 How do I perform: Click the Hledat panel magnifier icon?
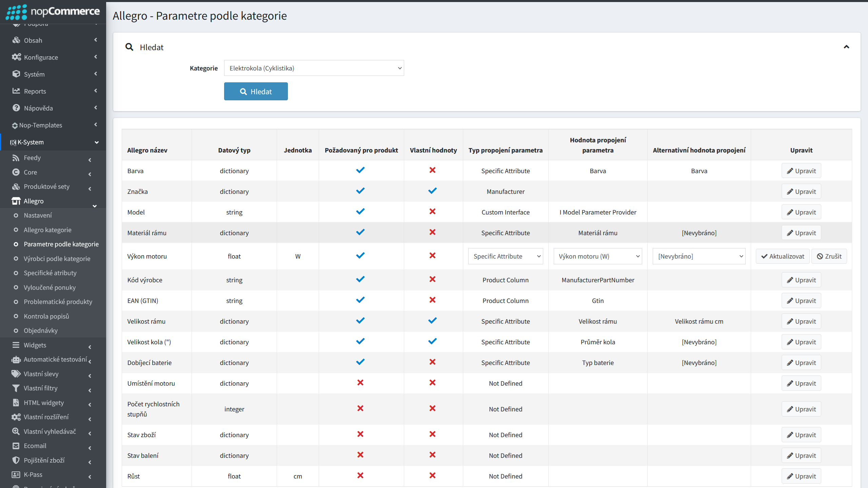[x=129, y=47]
